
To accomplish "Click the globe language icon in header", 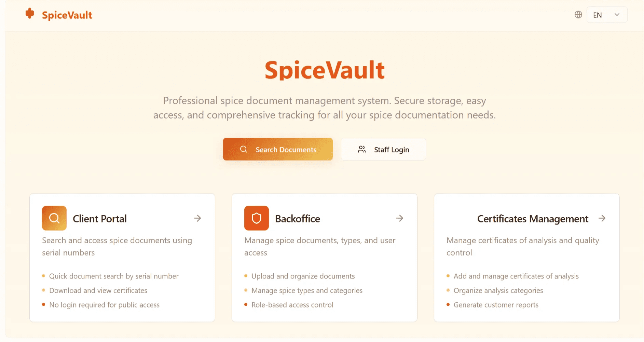I will point(578,14).
